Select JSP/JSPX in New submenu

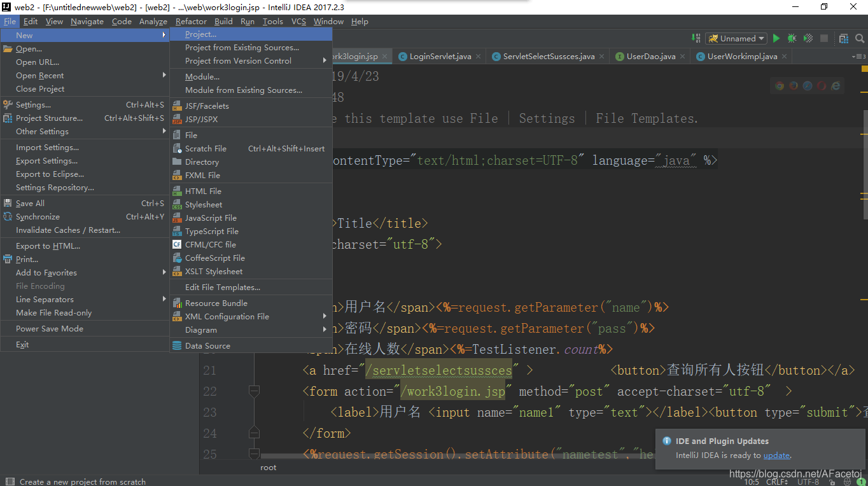coord(251,120)
